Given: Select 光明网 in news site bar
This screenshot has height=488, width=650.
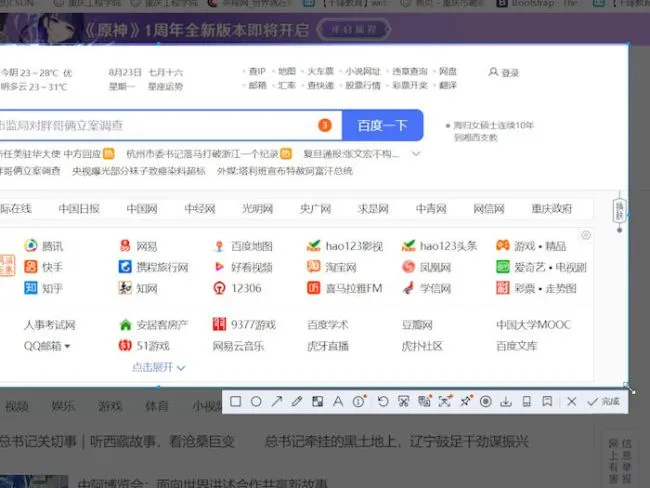Looking at the screenshot, I should point(257,209).
